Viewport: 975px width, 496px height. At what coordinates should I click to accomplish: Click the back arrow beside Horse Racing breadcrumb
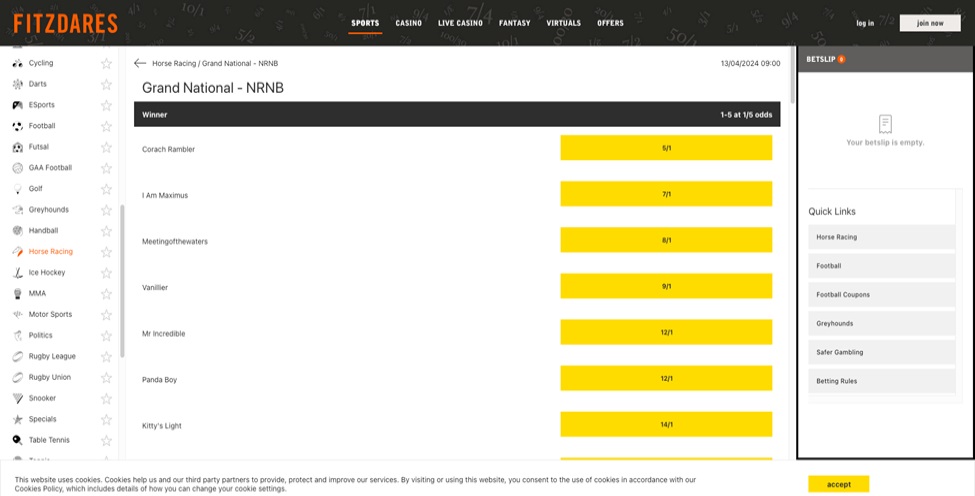[x=140, y=63]
